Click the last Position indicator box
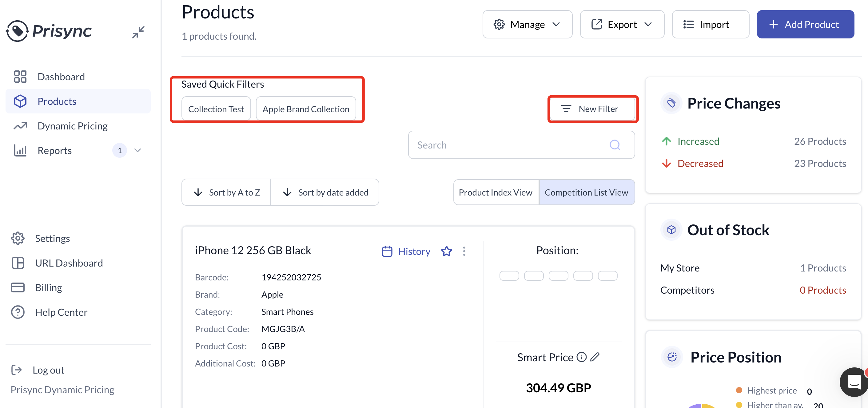This screenshot has height=408, width=868. (x=607, y=275)
